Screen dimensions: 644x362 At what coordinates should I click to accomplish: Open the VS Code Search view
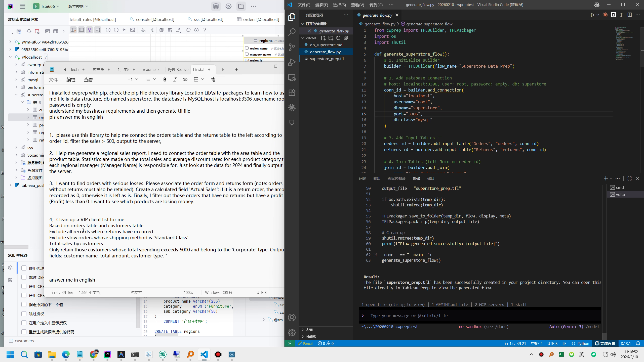pyautogui.click(x=292, y=32)
